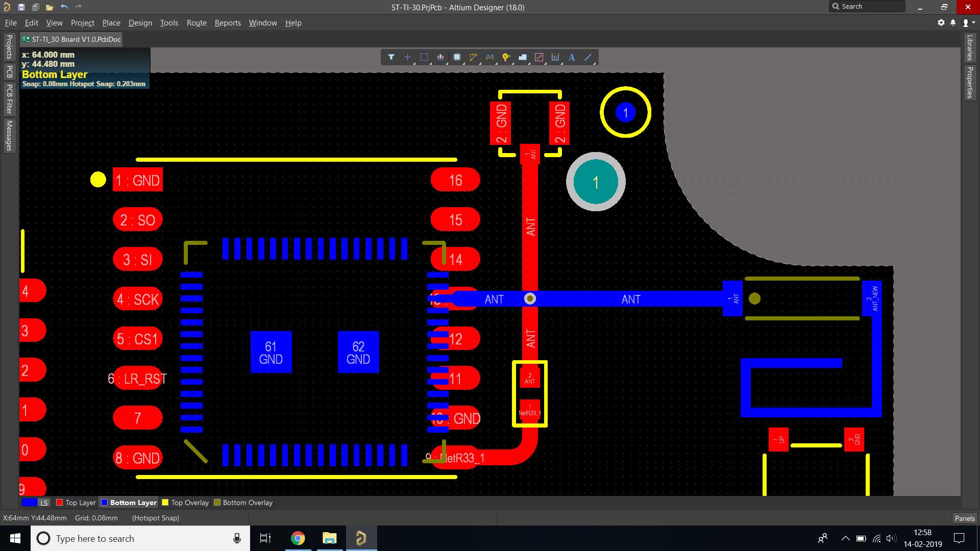Select the place component chip tool

(457, 57)
